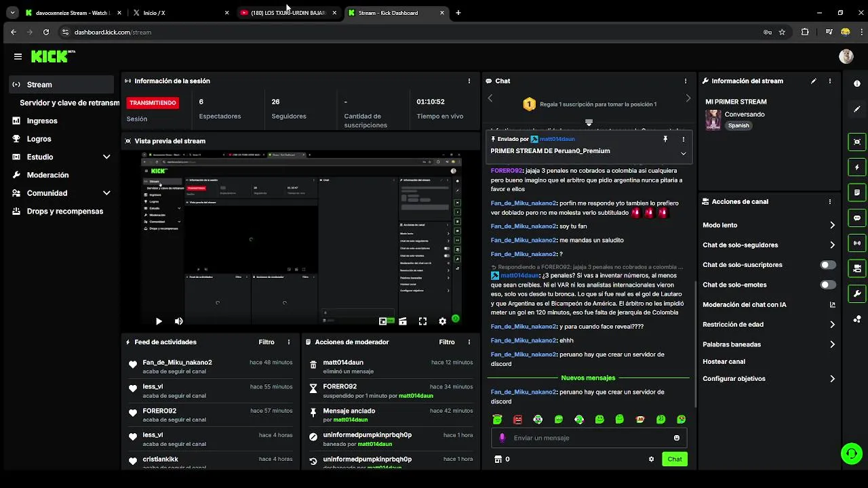This screenshot has height=488, width=868.
Task: Open chat settings gear near the Chat button
Action: (x=651, y=459)
